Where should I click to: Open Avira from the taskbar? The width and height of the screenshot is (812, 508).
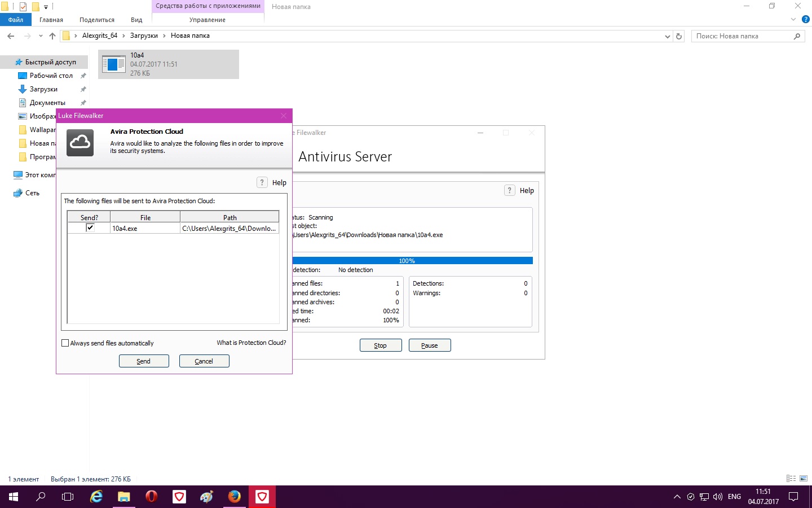tap(179, 497)
